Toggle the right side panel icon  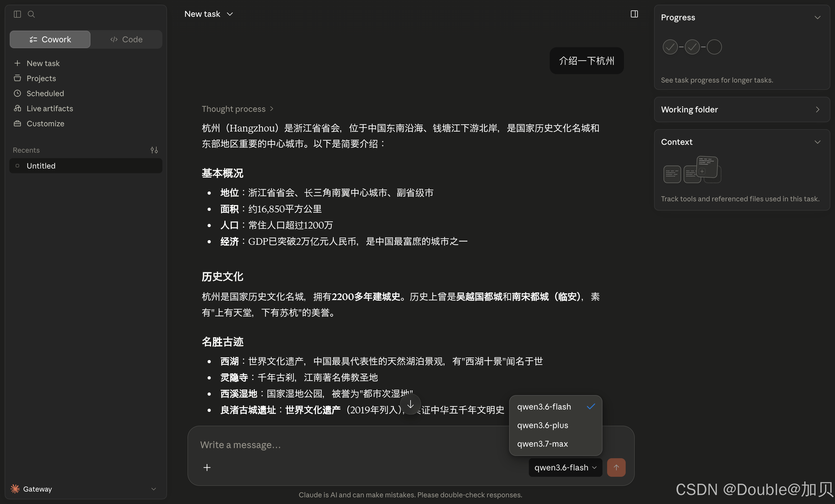pyautogui.click(x=634, y=14)
